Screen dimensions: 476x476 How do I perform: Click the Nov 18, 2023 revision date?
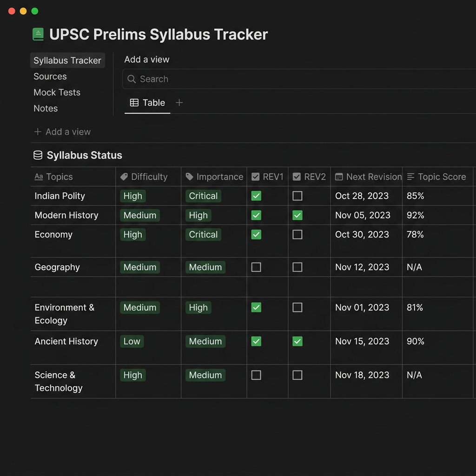click(362, 375)
